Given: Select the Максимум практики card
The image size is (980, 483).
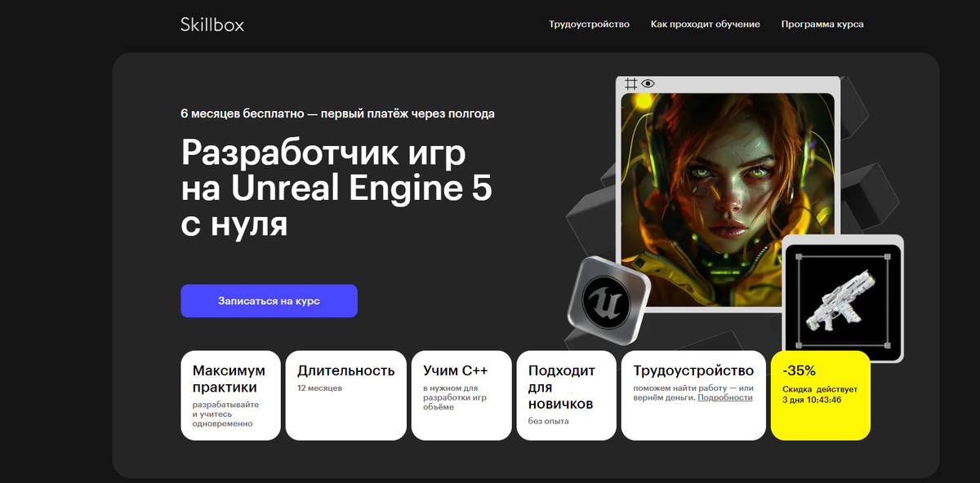Looking at the screenshot, I should click(x=230, y=396).
